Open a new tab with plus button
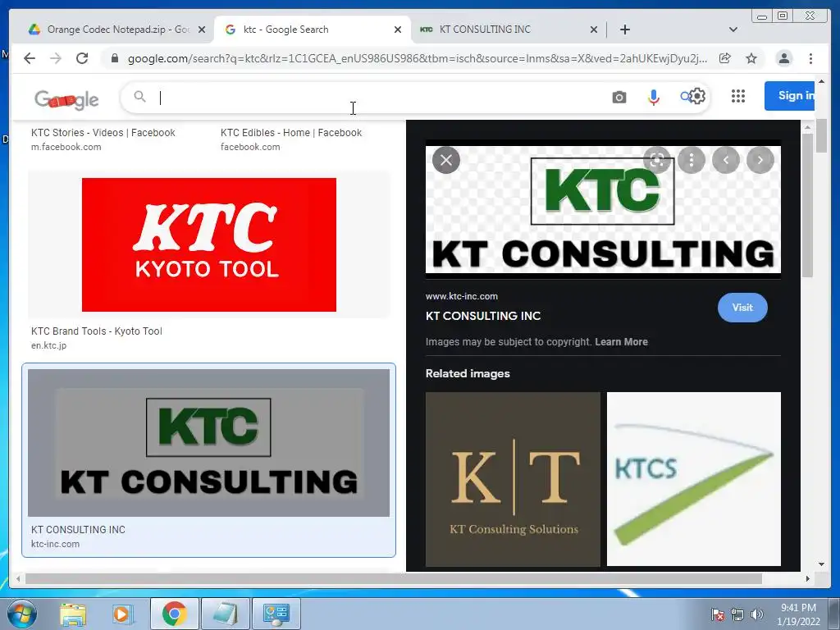This screenshot has height=630, width=840. (624, 30)
